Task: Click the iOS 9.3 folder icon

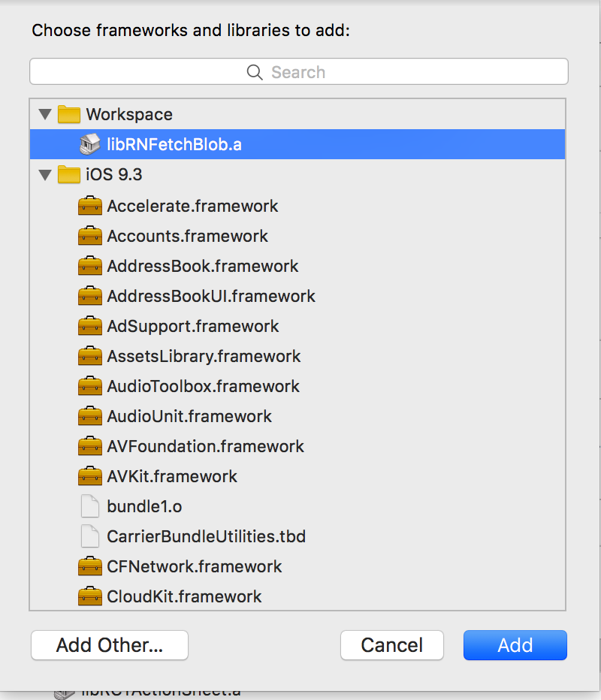Action: [69, 174]
